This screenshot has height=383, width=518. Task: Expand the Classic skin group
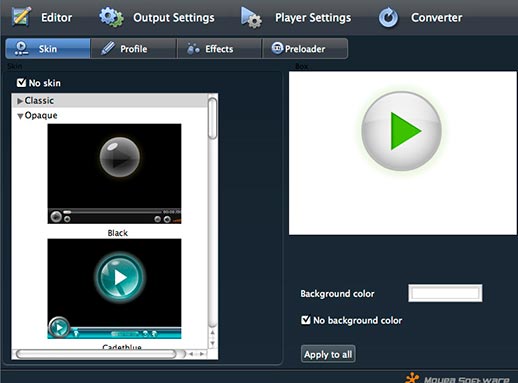pos(20,101)
